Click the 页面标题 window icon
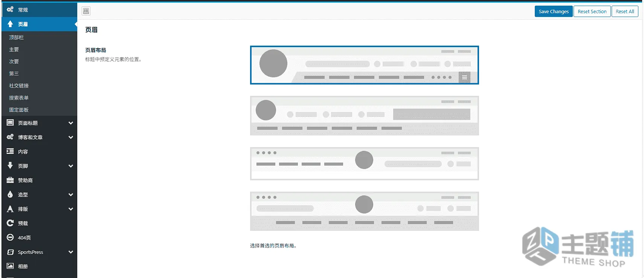 click(10, 123)
